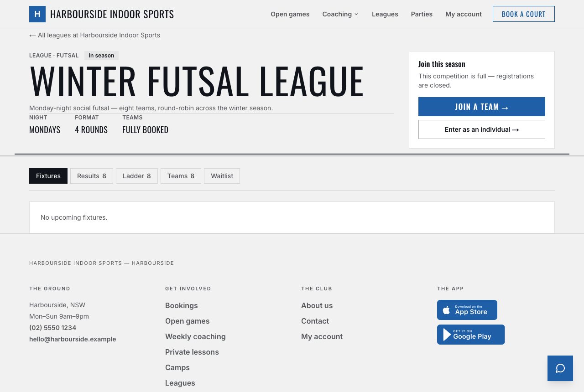Switch to the Results tab
Screen dimensions: 584x392
pos(92,176)
